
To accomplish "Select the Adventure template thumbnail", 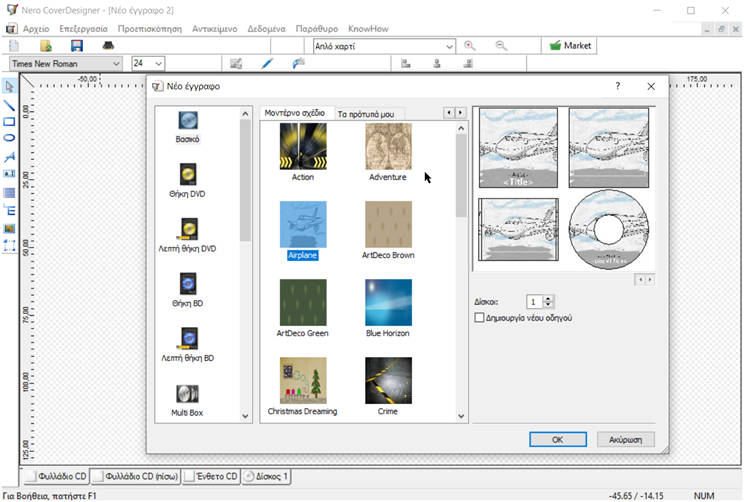I will (x=388, y=146).
